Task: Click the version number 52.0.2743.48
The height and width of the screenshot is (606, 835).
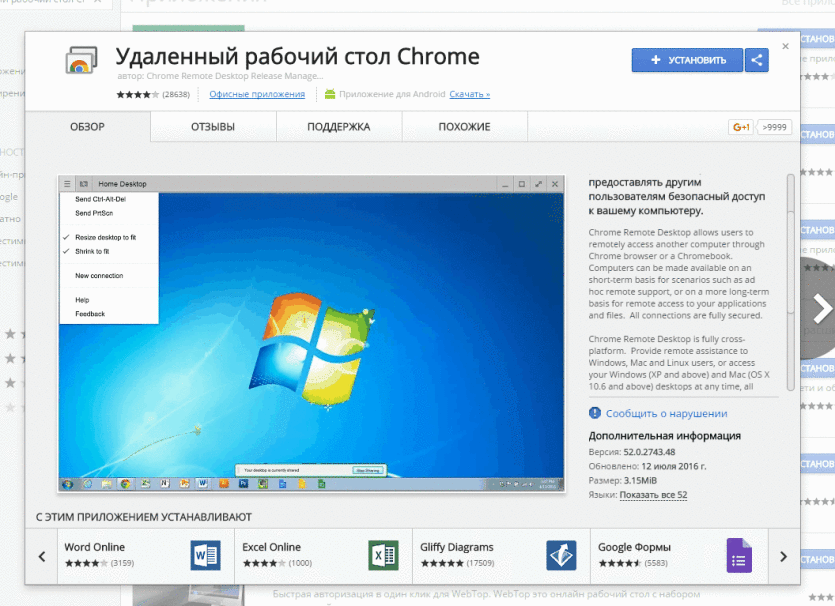Action: [x=649, y=452]
